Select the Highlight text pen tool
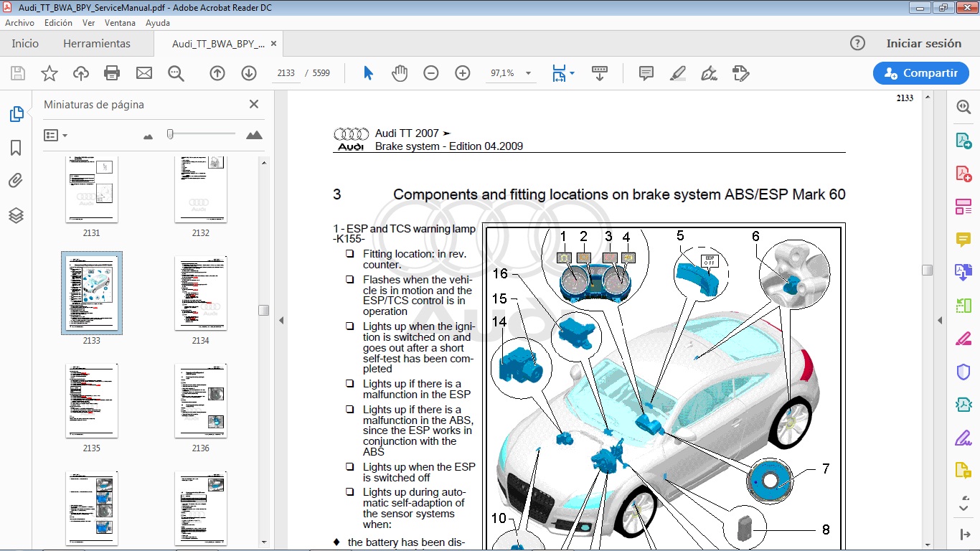Image resolution: width=980 pixels, height=551 pixels. coord(678,73)
